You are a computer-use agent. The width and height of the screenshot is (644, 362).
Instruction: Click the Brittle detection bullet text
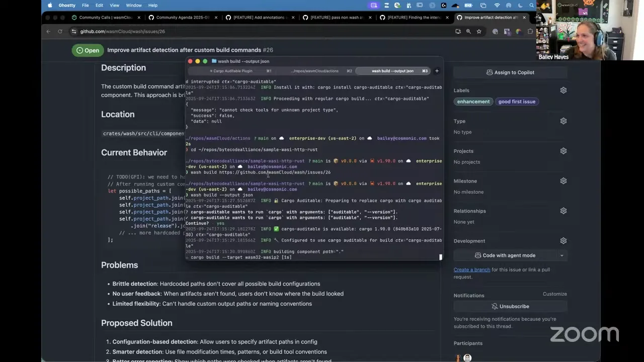[216, 284]
